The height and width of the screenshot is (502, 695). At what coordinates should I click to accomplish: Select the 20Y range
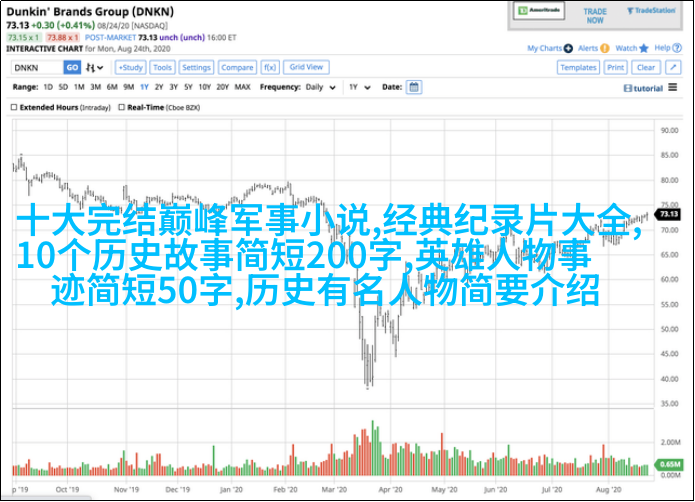tap(223, 87)
